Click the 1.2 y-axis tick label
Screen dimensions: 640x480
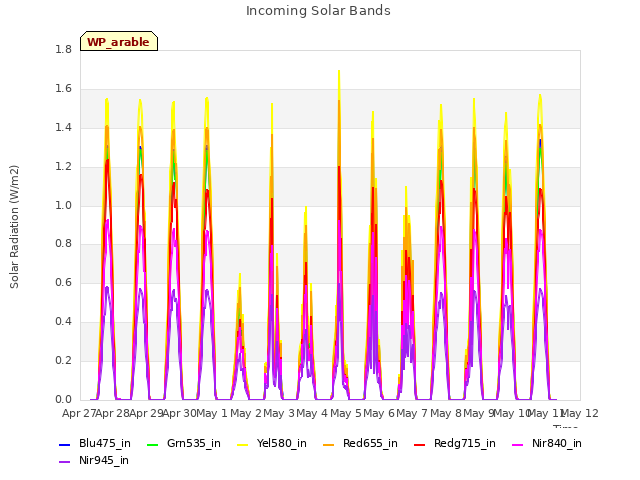point(63,167)
